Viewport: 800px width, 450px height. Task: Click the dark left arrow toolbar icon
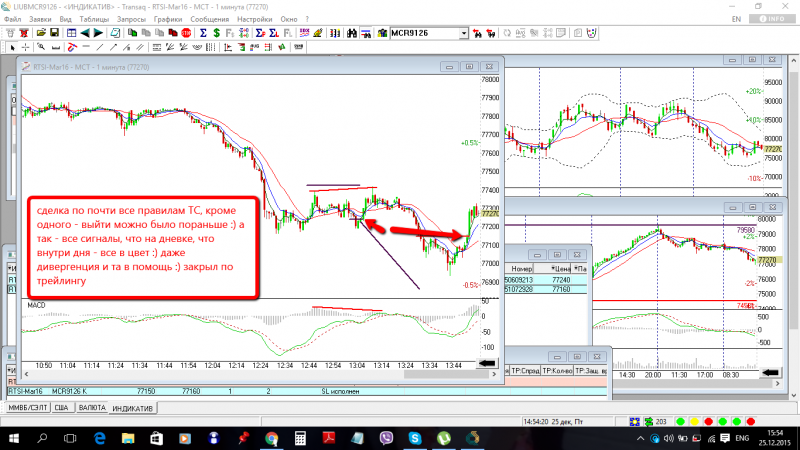click(x=85, y=33)
